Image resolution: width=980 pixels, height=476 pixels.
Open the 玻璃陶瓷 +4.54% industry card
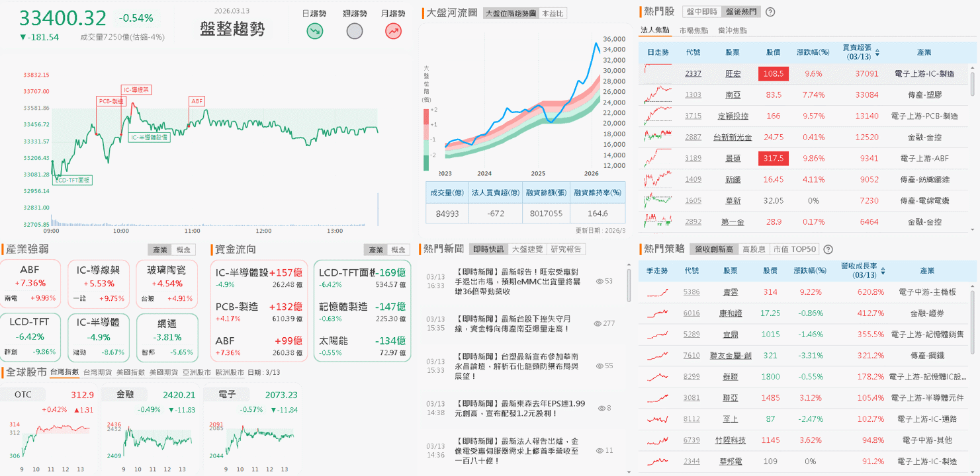coord(167,284)
